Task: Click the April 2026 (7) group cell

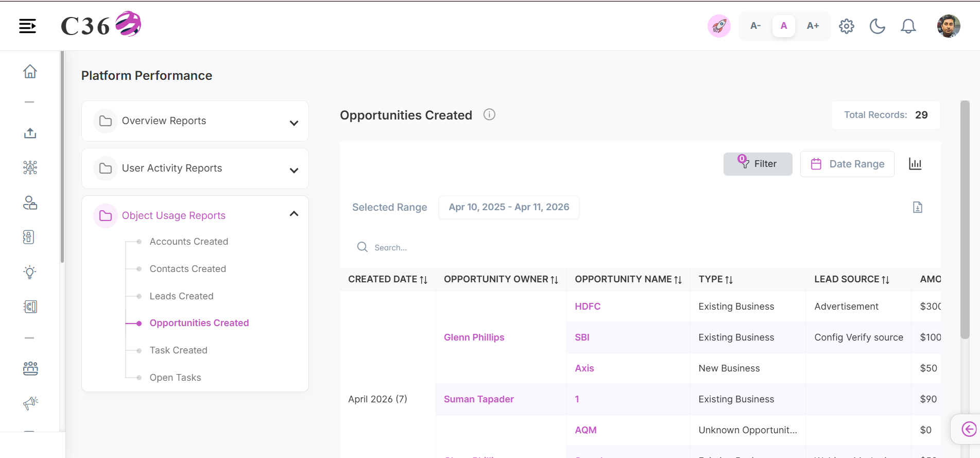Action: pyautogui.click(x=377, y=399)
